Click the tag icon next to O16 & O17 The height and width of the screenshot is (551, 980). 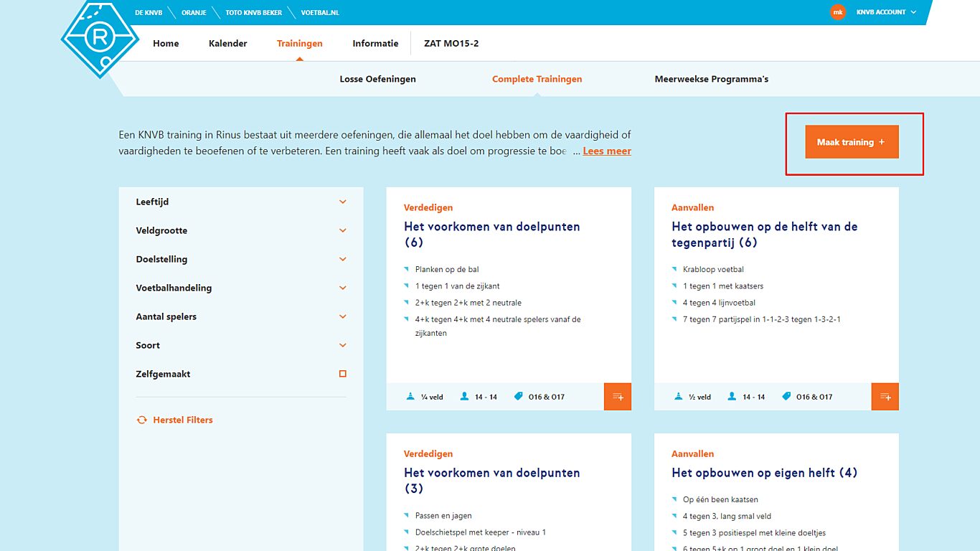(x=519, y=395)
